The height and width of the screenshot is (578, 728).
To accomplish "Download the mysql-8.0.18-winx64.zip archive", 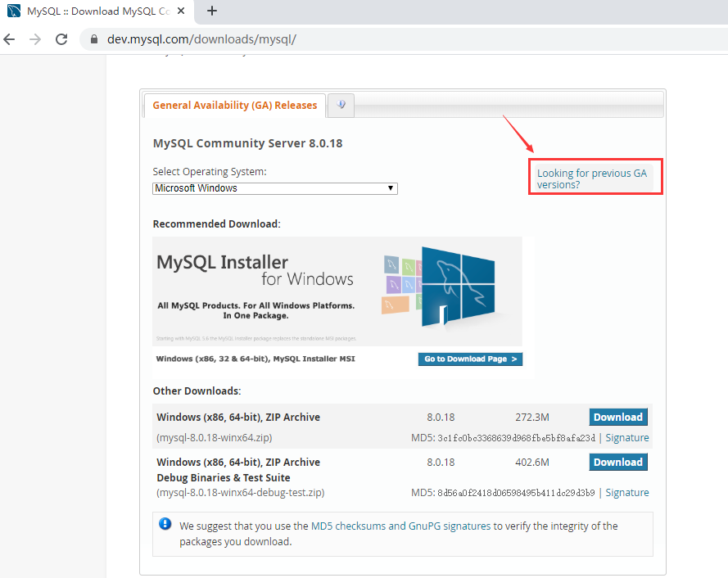I will [618, 417].
